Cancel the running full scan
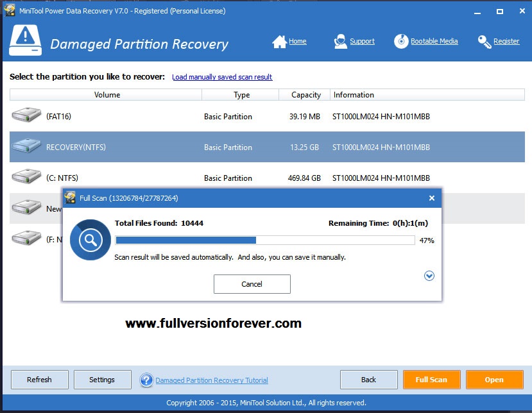The height and width of the screenshot is (413, 532). (x=252, y=284)
